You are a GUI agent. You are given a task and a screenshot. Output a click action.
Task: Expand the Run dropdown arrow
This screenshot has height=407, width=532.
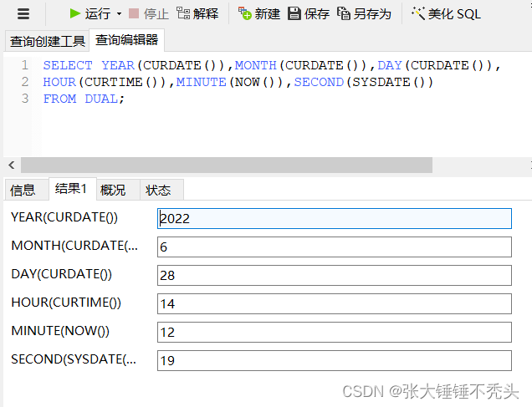119,14
